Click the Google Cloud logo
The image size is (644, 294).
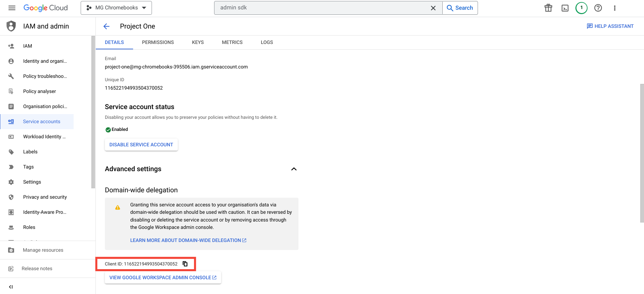click(45, 8)
